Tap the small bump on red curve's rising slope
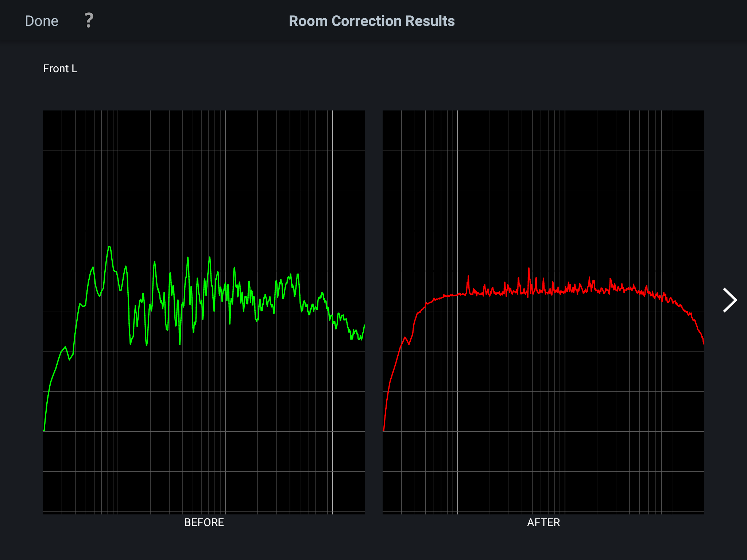Viewport: 747px width, 560px height. tap(405, 338)
